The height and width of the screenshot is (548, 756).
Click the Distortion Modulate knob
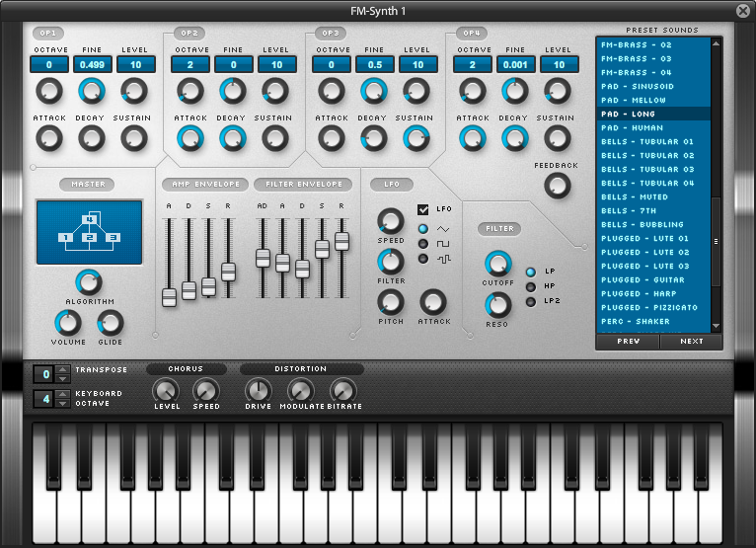tap(301, 391)
